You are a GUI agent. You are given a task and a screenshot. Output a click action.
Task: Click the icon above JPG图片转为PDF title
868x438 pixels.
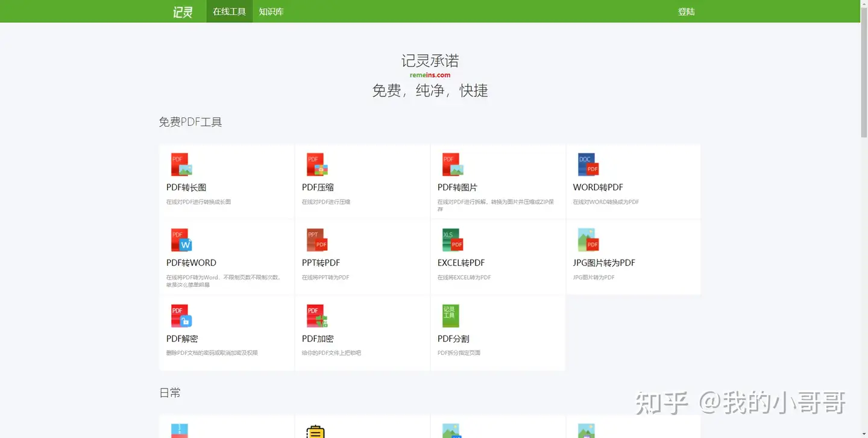tap(588, 240)
